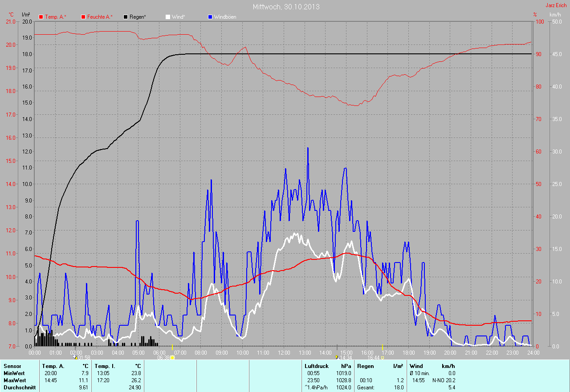Click the blue Windböen legend swatch
570x392 pixels.
(x=210, y=17)
